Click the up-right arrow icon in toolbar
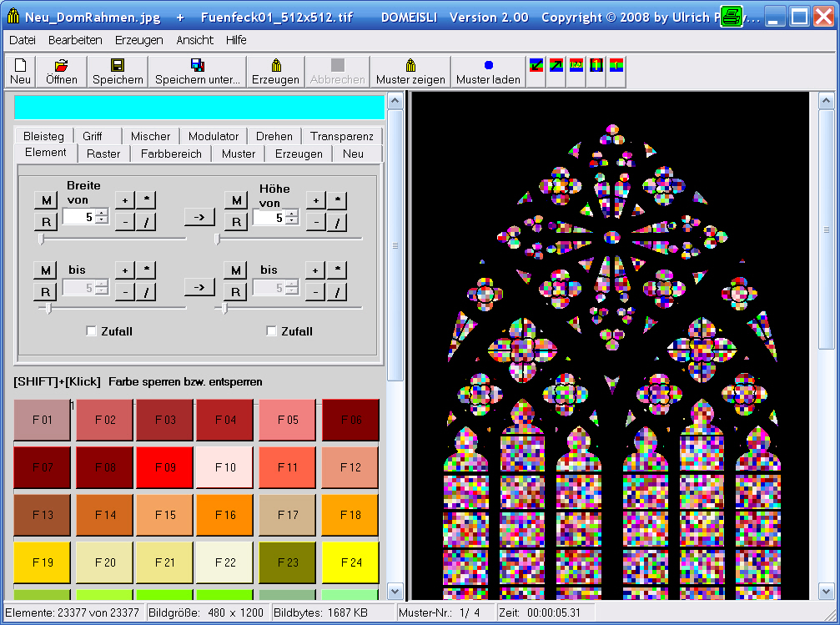Screen dimensions: 840x625 [x=556, y=65]
